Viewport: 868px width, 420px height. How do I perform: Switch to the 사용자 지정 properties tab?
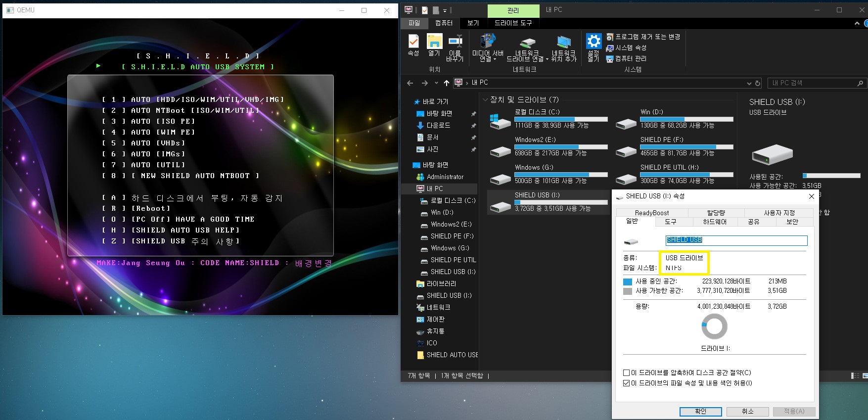(x=779, y=213)
